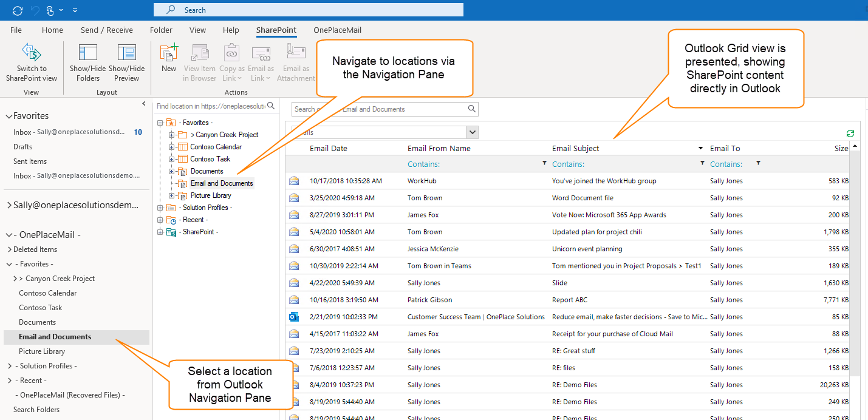Image resolution: width=868 pixels, height=420 pixels.
Task: Collapse the Outlook folder pane arrow
Action: click(144, 104)
